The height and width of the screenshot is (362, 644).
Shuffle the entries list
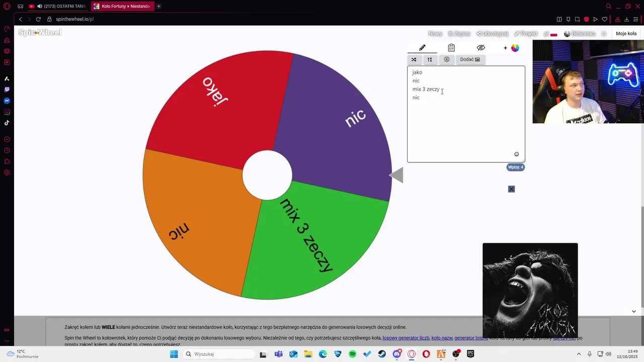pos(414,59)
